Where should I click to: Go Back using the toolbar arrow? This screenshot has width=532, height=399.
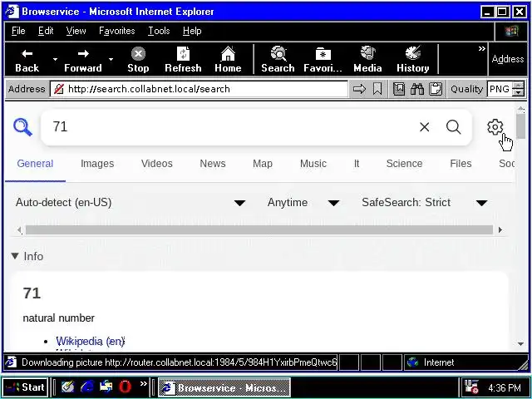[27, 59]
